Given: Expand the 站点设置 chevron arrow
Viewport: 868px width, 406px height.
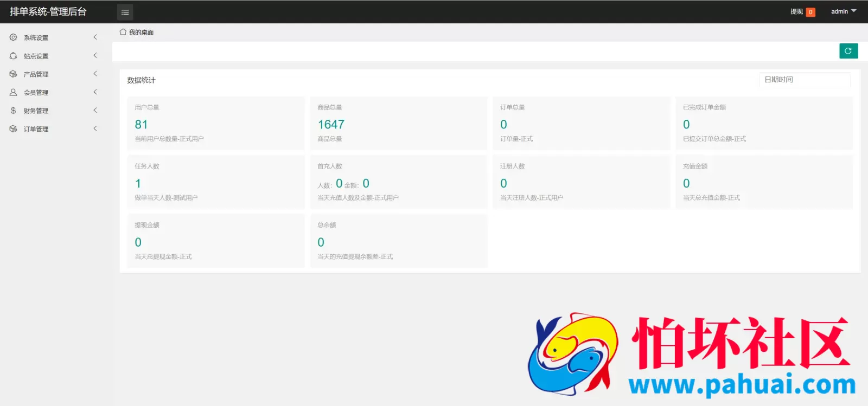Looking at the screenshot, I should tap(95, 56).
